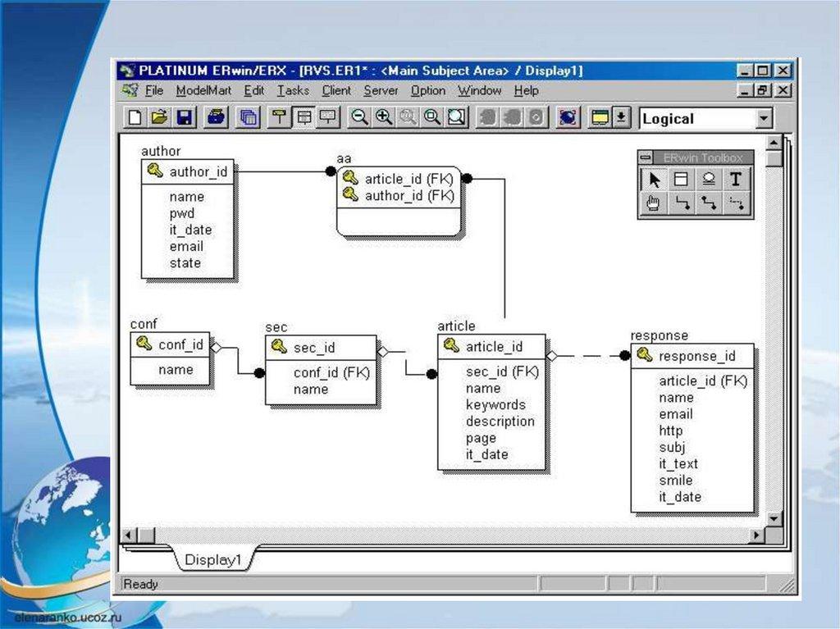This screenshot has width=840, height=629.
Task: Open the Tasks menu
Action: pos(293,91)
